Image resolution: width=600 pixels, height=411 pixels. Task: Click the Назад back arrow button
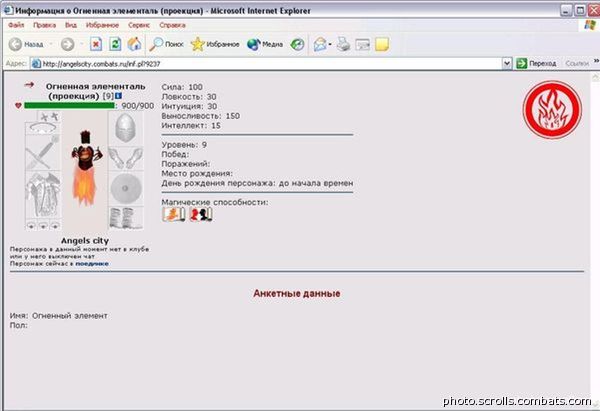[x=26, y=44]
